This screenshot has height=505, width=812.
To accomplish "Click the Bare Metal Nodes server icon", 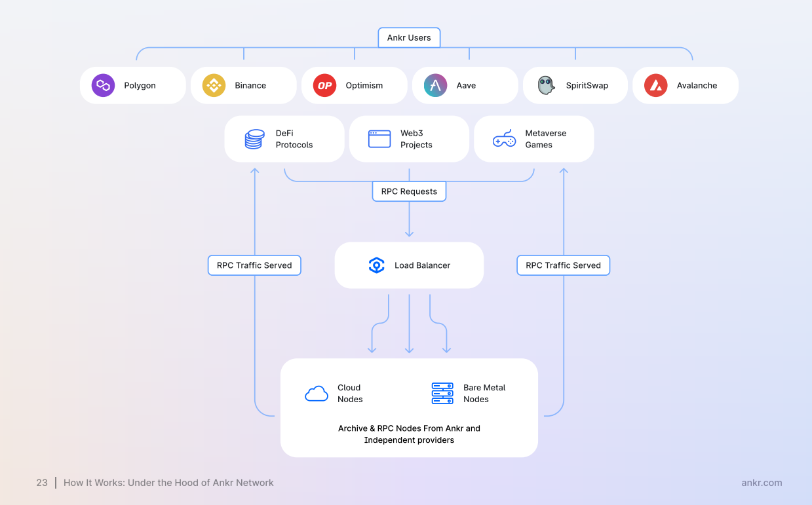I will click(x=442, y=394).
